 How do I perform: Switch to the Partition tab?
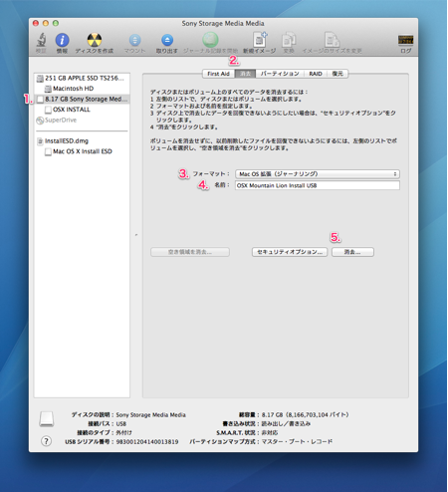coord(280,74)
